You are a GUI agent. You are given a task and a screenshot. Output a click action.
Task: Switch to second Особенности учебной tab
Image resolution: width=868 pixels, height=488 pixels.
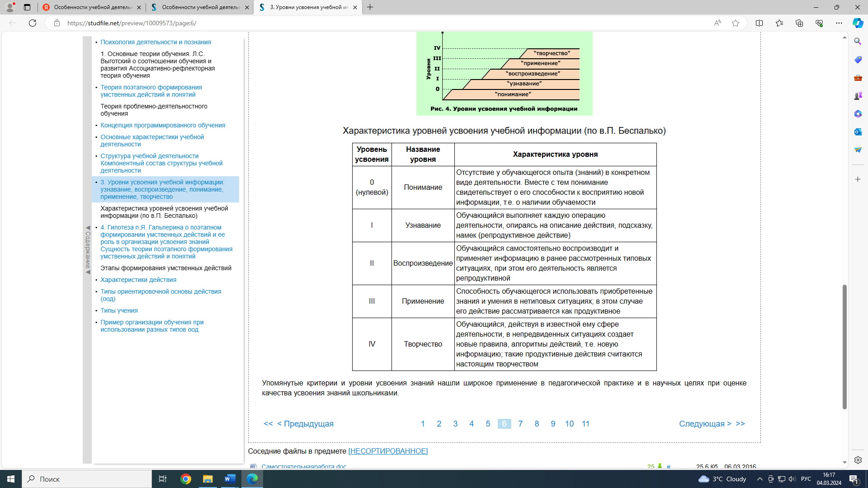click(x=200, y=7)
